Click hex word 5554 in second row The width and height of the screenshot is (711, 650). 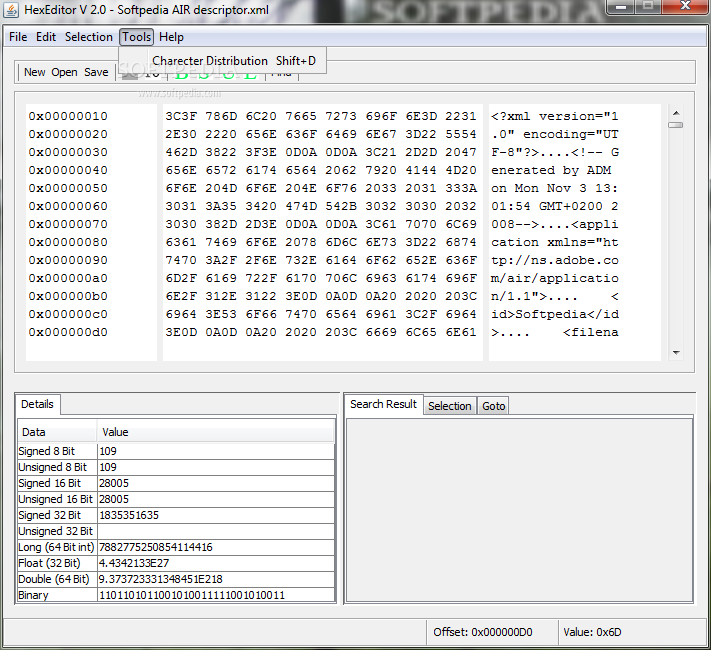point(461,134)
